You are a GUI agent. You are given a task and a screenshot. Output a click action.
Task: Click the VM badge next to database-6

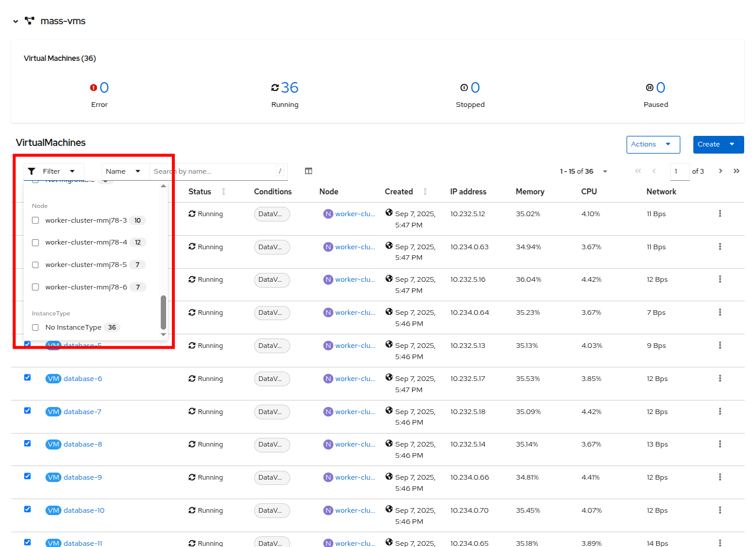53,379
